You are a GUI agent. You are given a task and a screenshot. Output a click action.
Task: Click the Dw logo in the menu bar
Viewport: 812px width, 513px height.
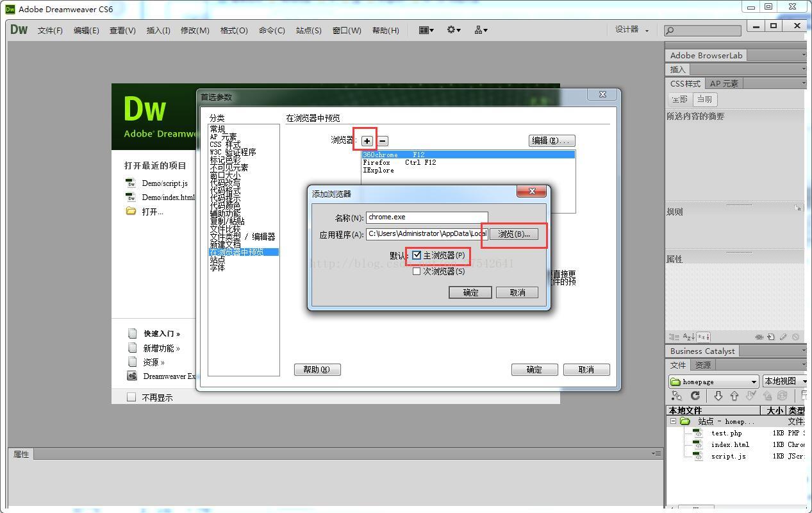(x=19, y=29)
